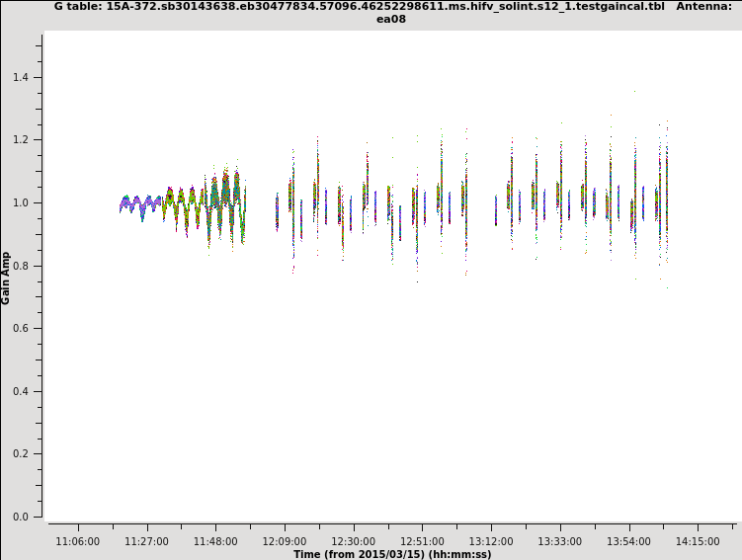This screenshot has width=742, height=560.
Task: Click the "Gain Amp" y-axis label
Action: (x=6, y=278)
